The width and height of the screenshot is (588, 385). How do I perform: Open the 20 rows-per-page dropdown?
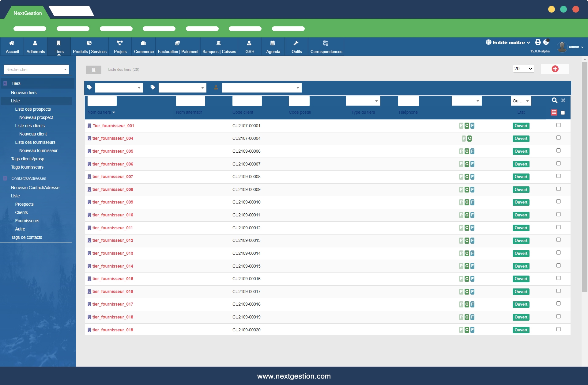coord(523,69)
